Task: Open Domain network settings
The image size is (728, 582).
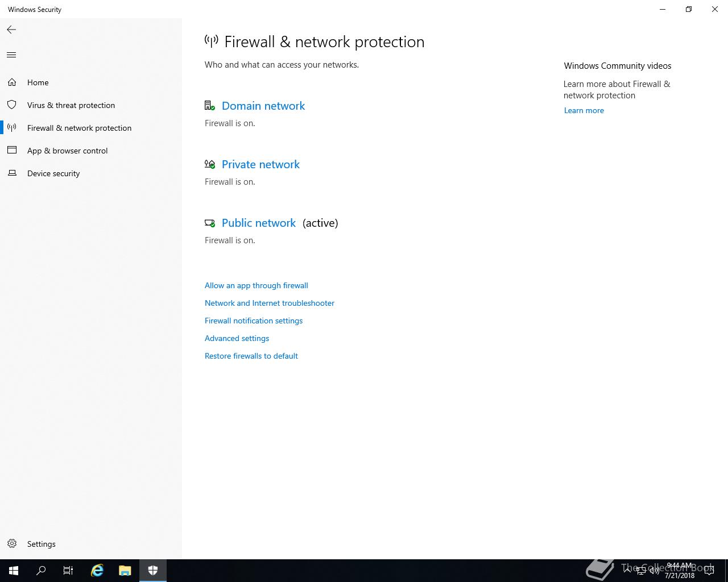Action: click(263, 106)
